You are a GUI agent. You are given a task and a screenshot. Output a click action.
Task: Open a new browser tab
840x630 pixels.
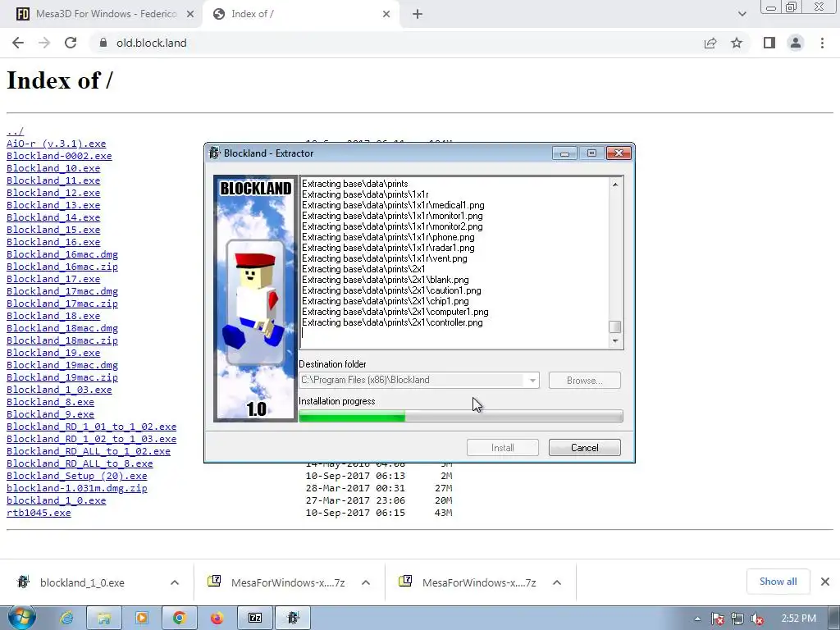click(x=418, y=15)
